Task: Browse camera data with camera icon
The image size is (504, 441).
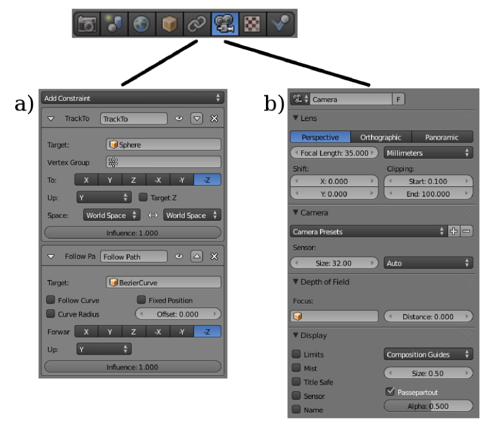Action: pos(300,99)
